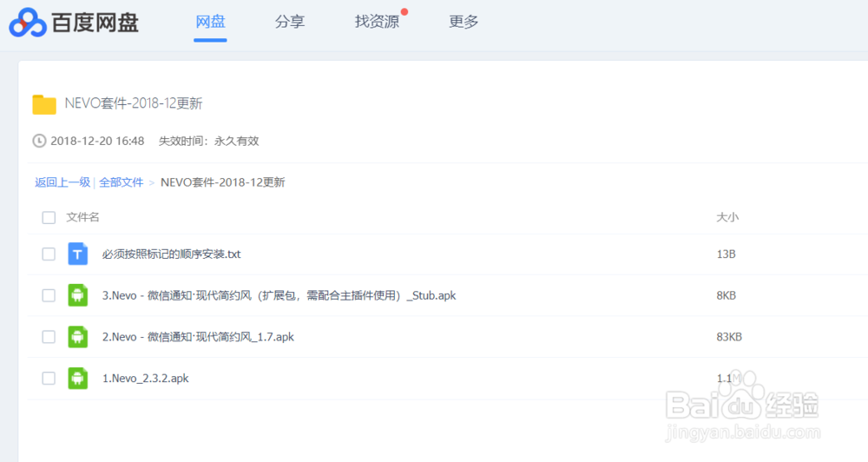Toggle the select-all checkbox beside 文件名
Viewport: 868px width, 462px height.
pos(49,217)
